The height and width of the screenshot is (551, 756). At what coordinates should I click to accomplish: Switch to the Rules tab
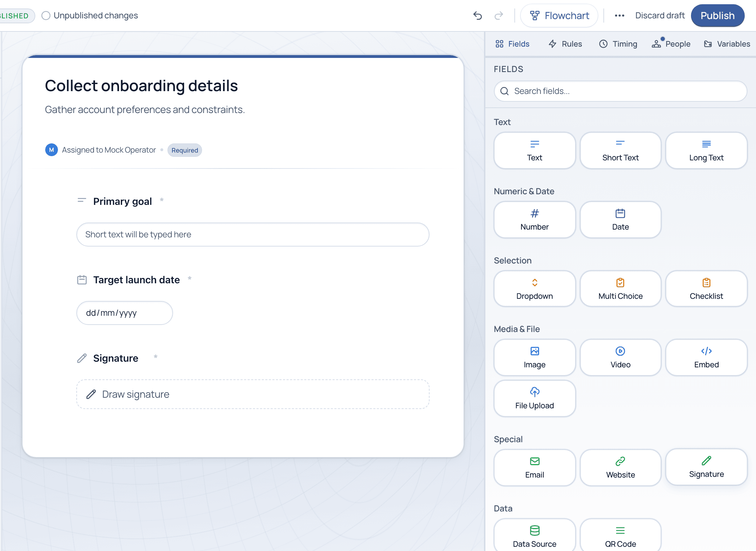click(x=565, y=44)
